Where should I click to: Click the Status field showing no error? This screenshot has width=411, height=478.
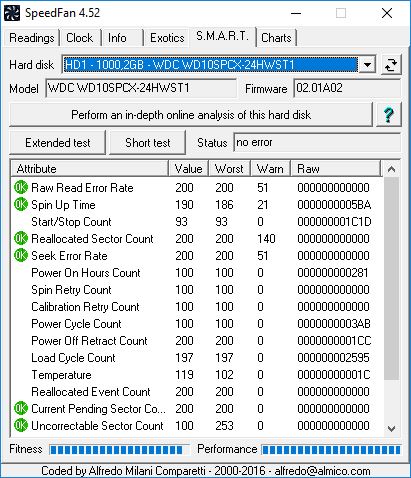tap(317, 143)
